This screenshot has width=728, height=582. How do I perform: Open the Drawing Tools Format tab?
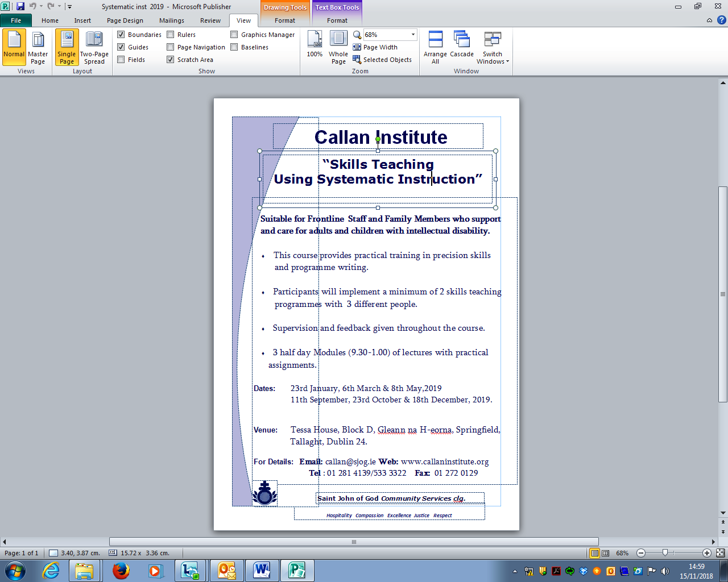pos(285,20)
